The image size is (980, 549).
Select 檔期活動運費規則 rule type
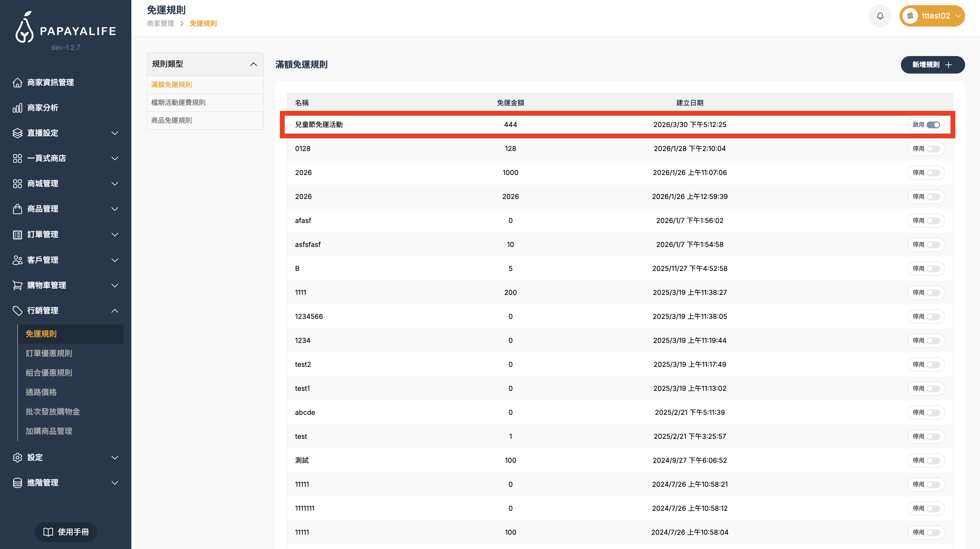point(178,103)
